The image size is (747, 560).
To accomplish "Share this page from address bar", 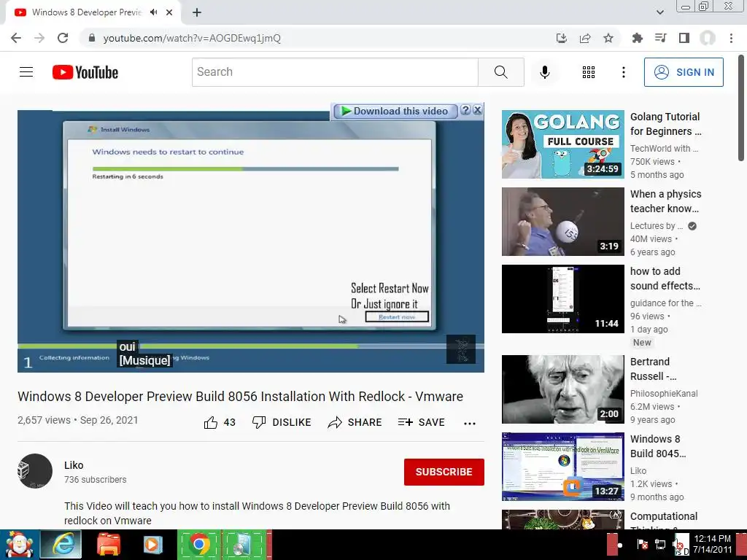I will pos(584,38).
